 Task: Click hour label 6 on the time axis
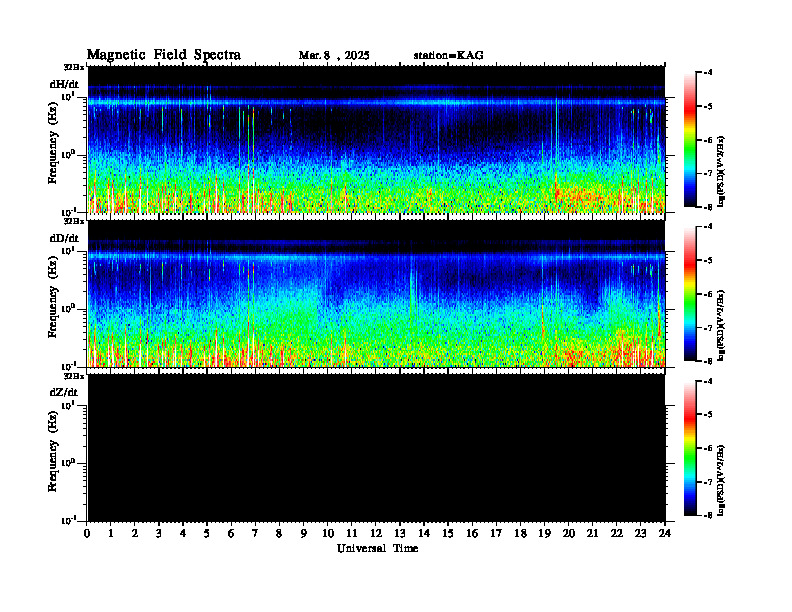231,534
